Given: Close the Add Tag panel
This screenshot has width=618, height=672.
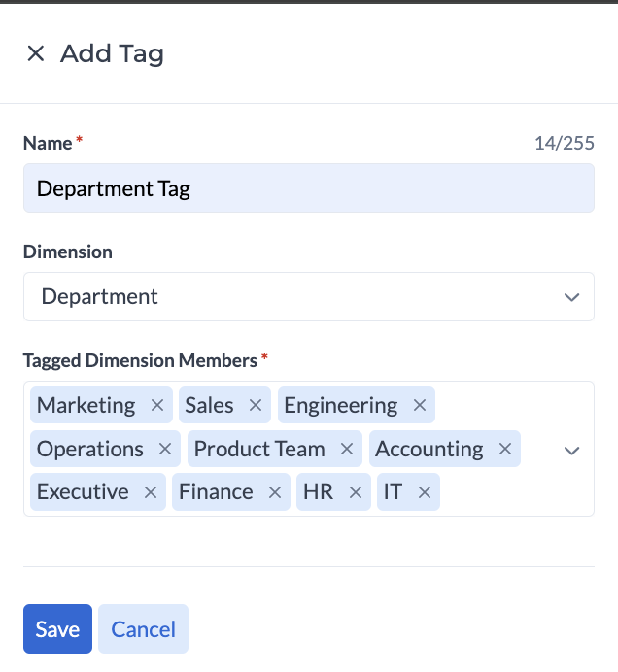Looking at the screenshot, I should click(36, 53).
